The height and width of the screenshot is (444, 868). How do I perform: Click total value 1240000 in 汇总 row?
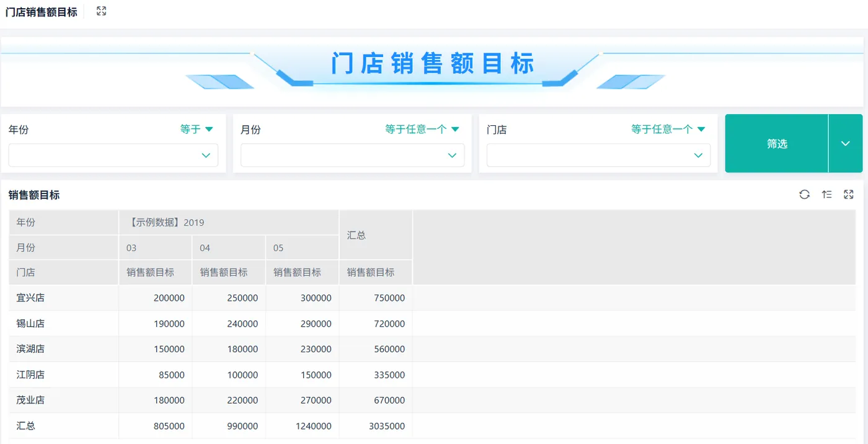(x=314, y=427)
